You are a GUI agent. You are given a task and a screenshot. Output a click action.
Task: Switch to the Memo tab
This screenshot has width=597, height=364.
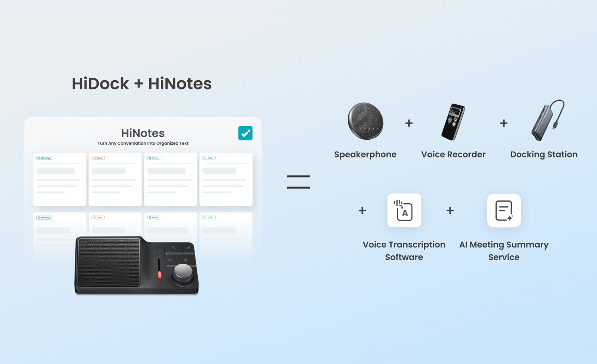tap(154, 158)
